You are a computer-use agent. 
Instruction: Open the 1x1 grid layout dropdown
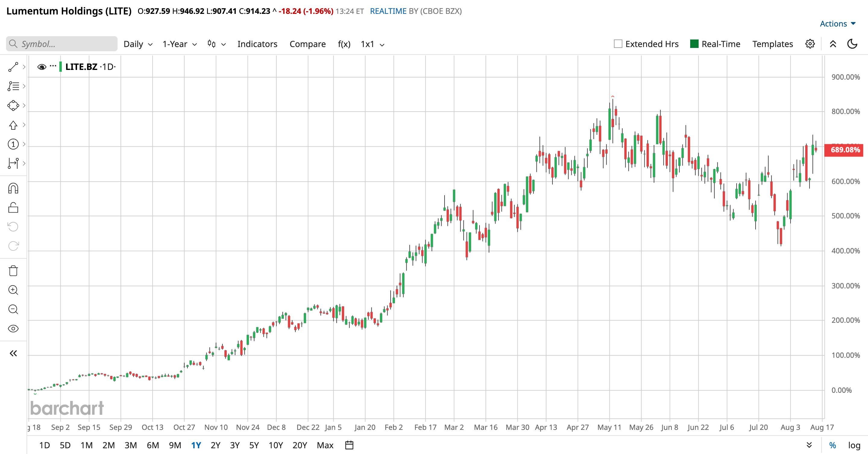tap(372, 44)
